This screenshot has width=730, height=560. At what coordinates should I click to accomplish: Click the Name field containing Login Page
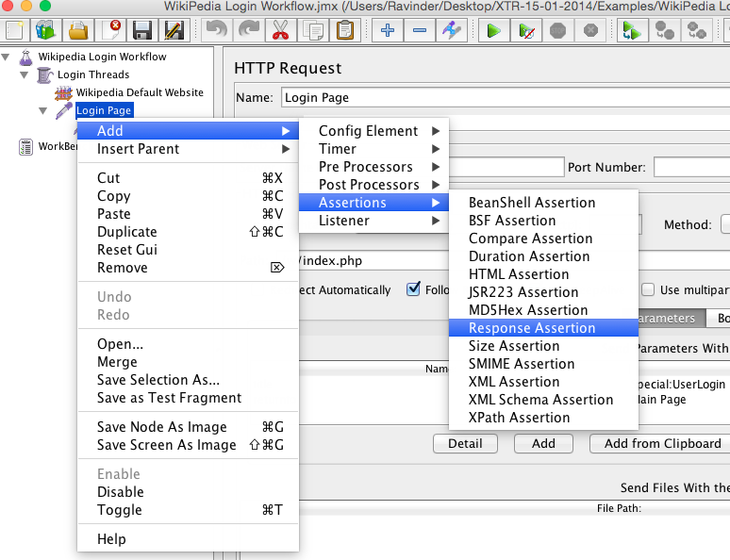point(506,98)
